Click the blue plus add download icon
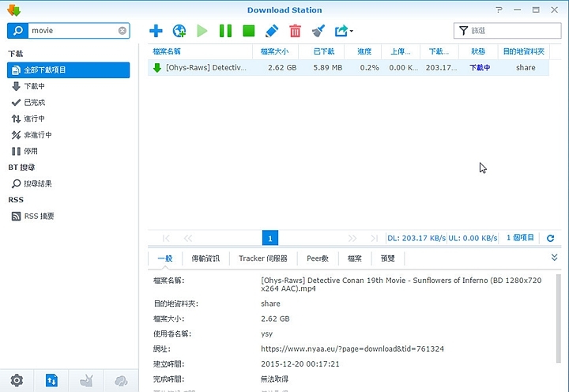 coord(156,31)
